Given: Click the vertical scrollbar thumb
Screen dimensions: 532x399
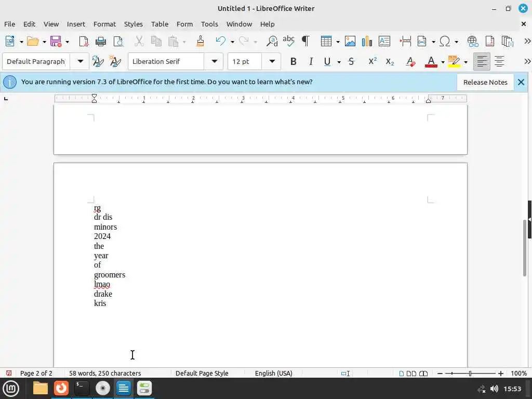Looking at the screenshot, I should (525, 248).
